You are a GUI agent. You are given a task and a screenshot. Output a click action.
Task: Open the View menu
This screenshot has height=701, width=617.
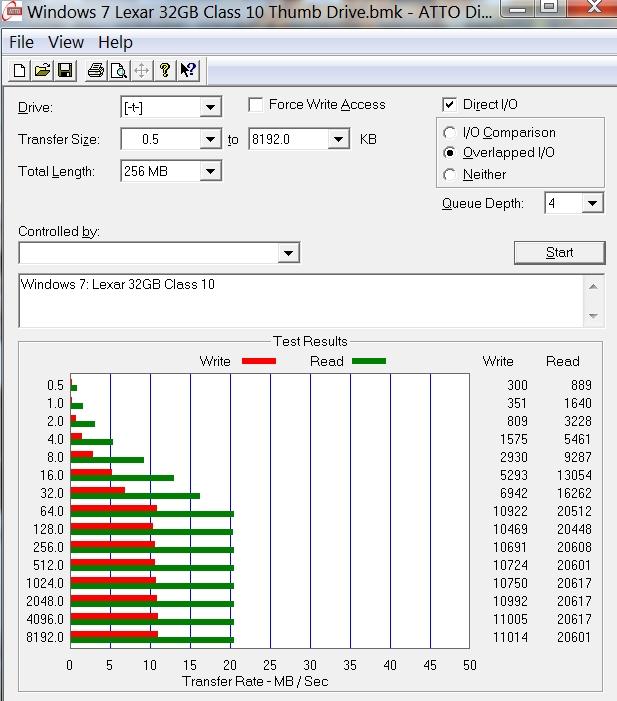click(x=66, y=42)
